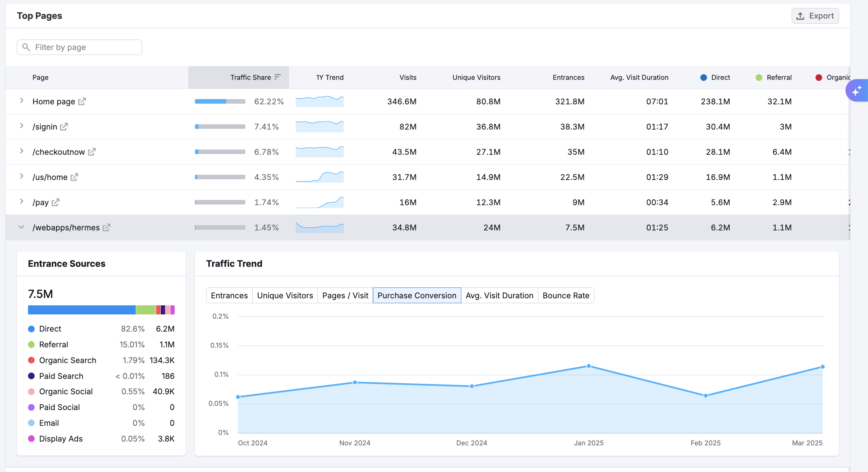The height and width of the screenshot is (472, 868).
Task: Expand the /pay row
Action: [21, 202]
